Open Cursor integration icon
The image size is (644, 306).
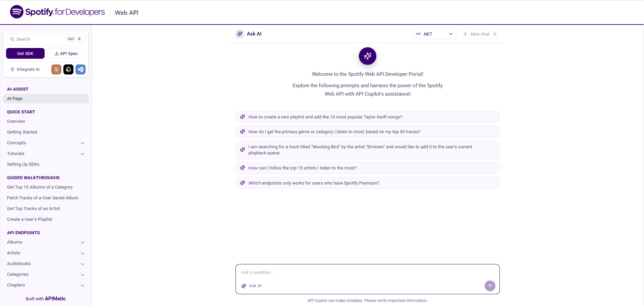point(68,69)
